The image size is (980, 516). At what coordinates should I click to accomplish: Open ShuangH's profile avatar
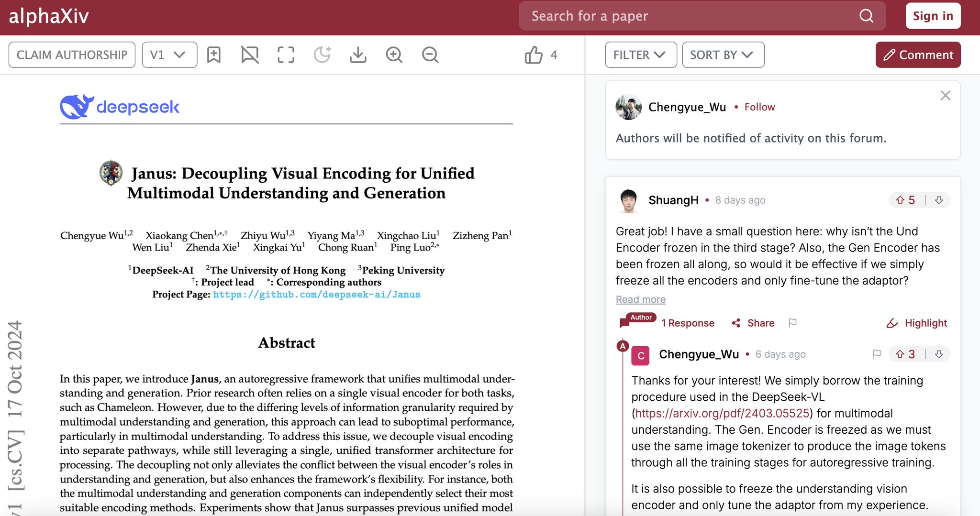(628, 200)
